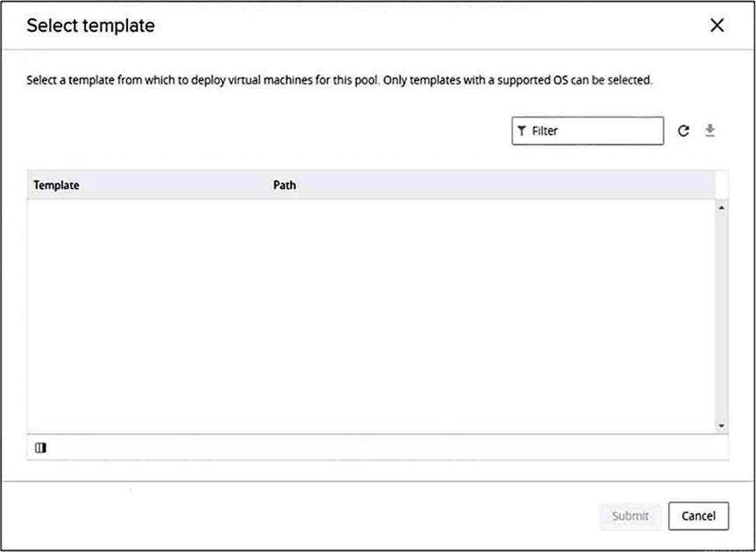Image resolution: width=756 pixels, height=552 pixels.
Task: Focus the Filter text field
Action: tap(594, 131)
